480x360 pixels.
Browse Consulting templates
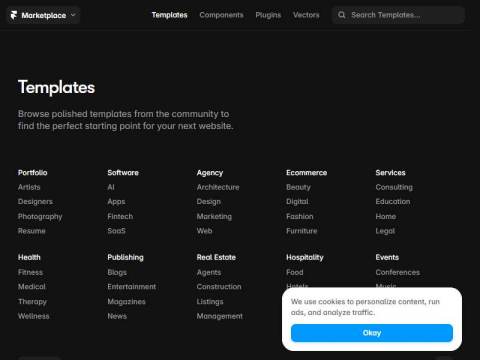[x=394, y=188]
